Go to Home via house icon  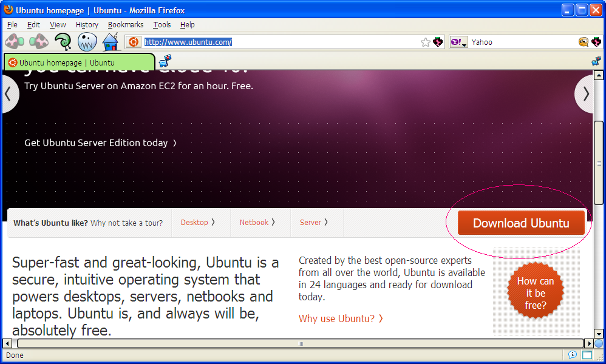coord(111,42)
